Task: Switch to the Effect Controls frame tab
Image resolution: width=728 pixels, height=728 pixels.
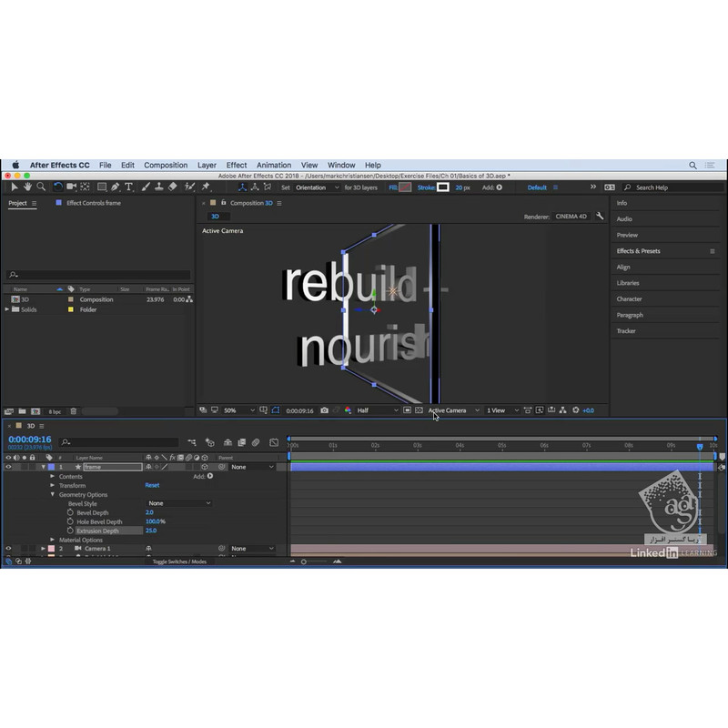Action: pyautogui.click(x=93, y=203)
